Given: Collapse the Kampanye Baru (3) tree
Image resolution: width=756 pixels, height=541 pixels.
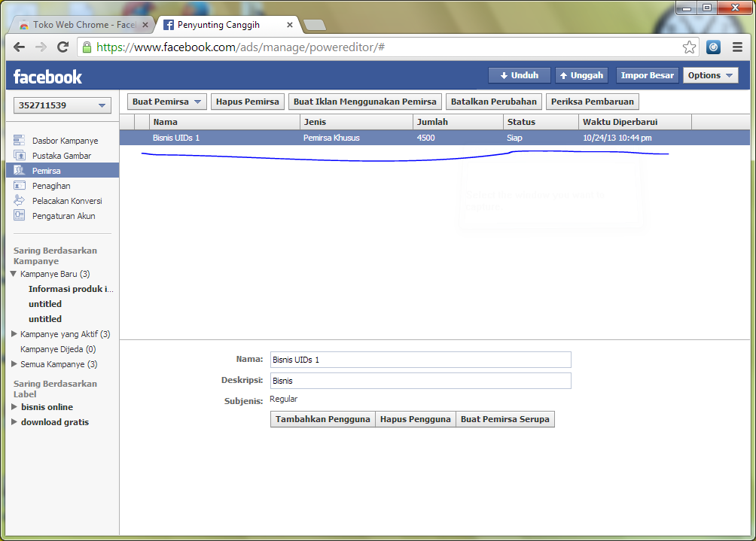Looking at the screenshot, I should tap(14, 274).
